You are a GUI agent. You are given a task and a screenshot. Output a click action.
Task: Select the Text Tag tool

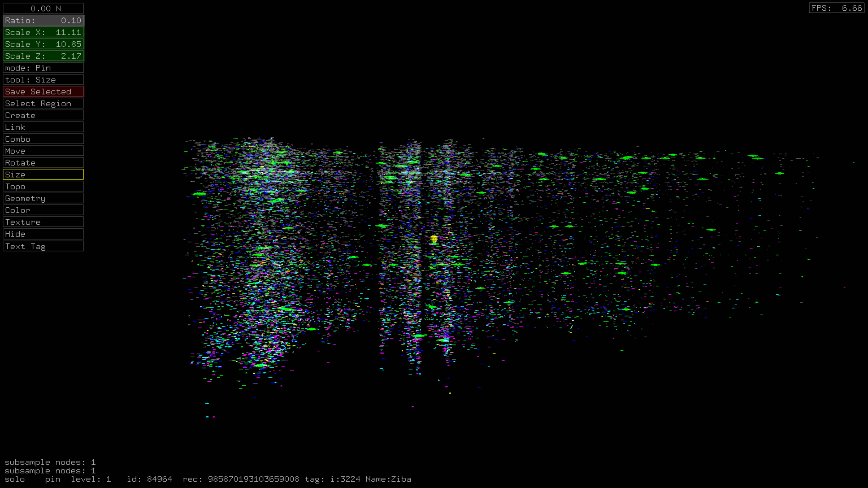(x=43, y=246)
